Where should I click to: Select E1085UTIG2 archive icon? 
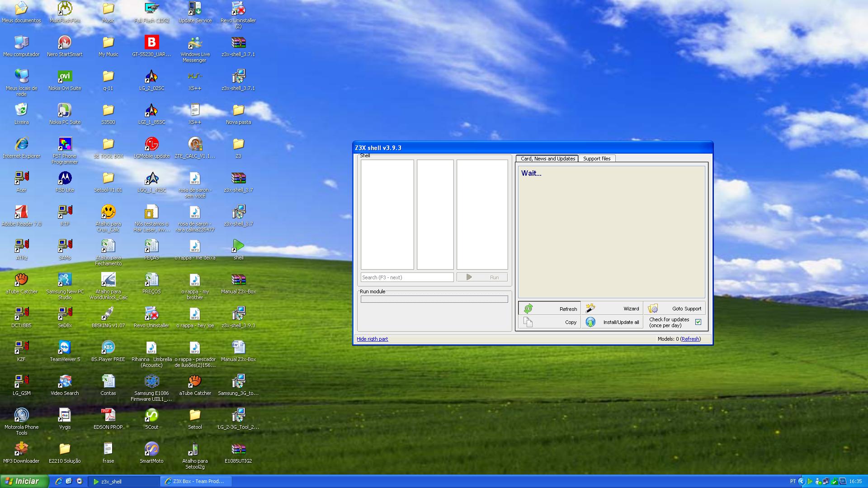click(238, 453)
